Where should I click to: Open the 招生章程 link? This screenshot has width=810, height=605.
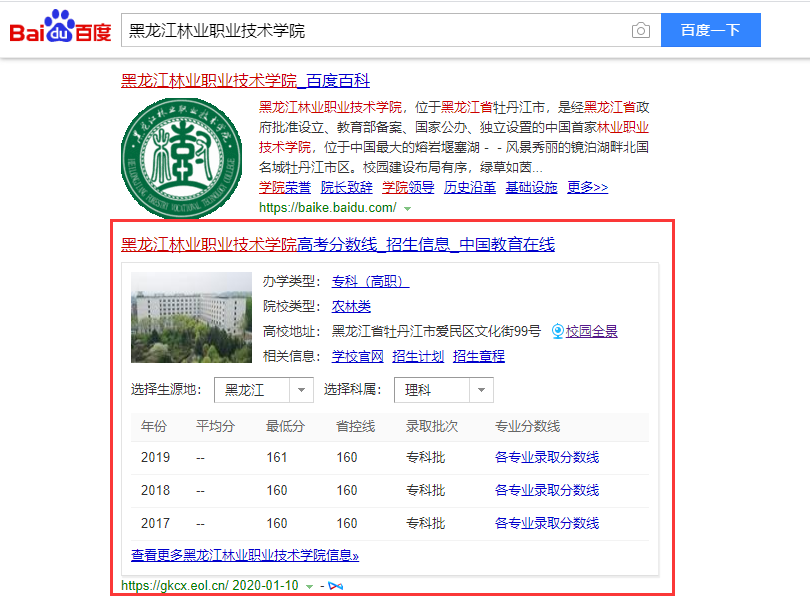click(479, 356)
